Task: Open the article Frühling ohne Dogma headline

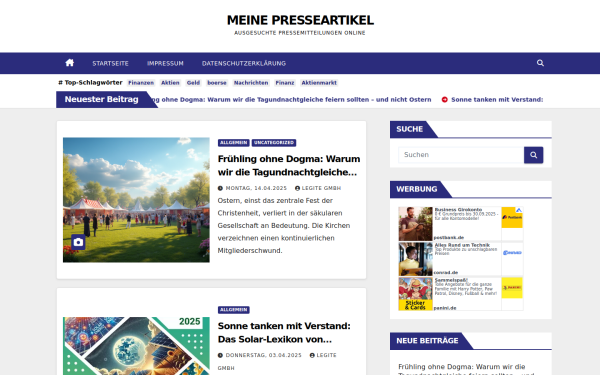Action: point(289,165)
